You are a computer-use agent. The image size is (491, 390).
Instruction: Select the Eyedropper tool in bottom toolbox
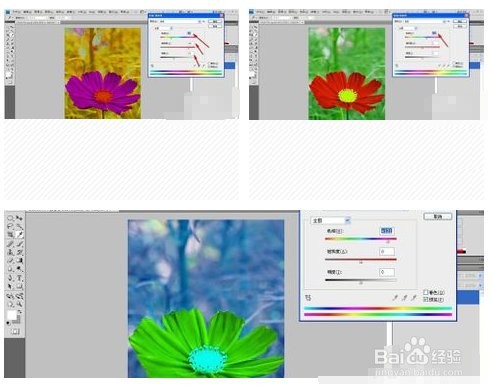19,296
